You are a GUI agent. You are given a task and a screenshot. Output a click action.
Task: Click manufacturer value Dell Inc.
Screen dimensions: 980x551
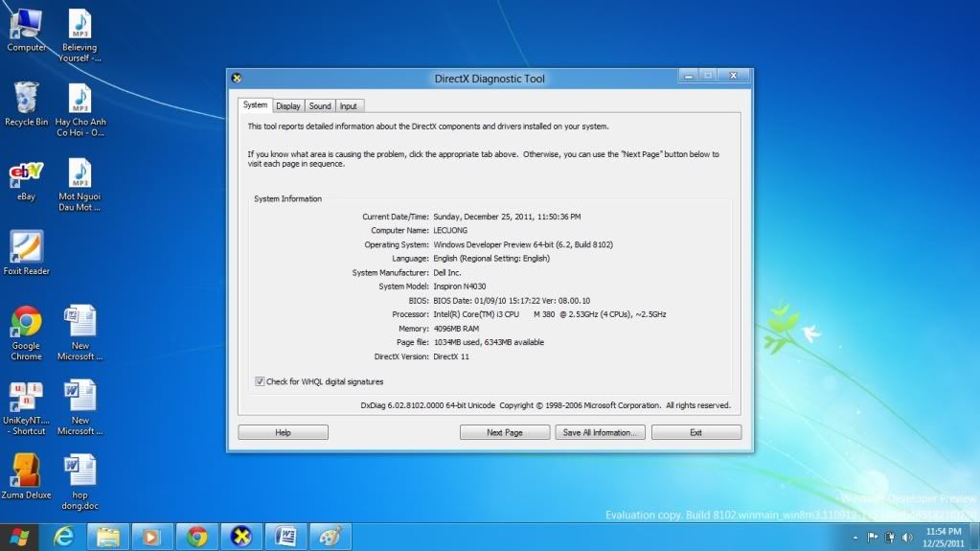tap(446, 273)
